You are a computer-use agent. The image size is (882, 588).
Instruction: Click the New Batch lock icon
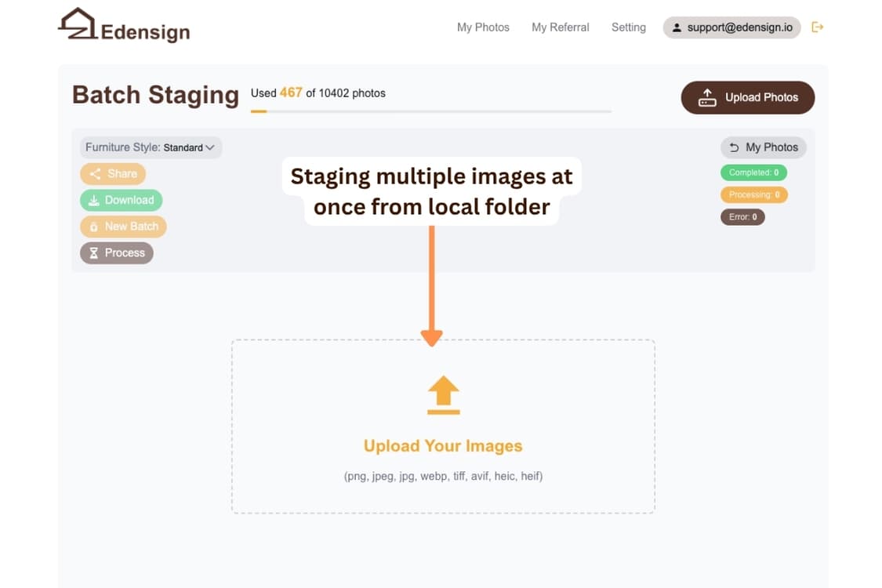click(x=95, y=226)
